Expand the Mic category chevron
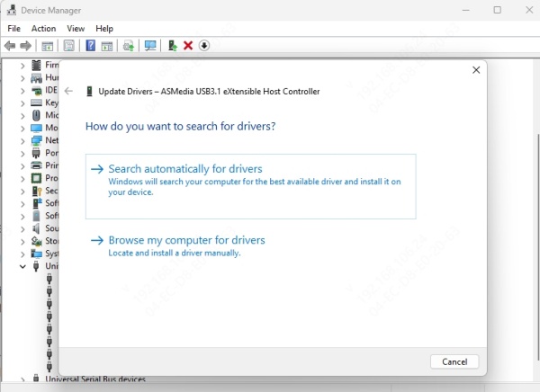The image size is (540, 392). 22,116
